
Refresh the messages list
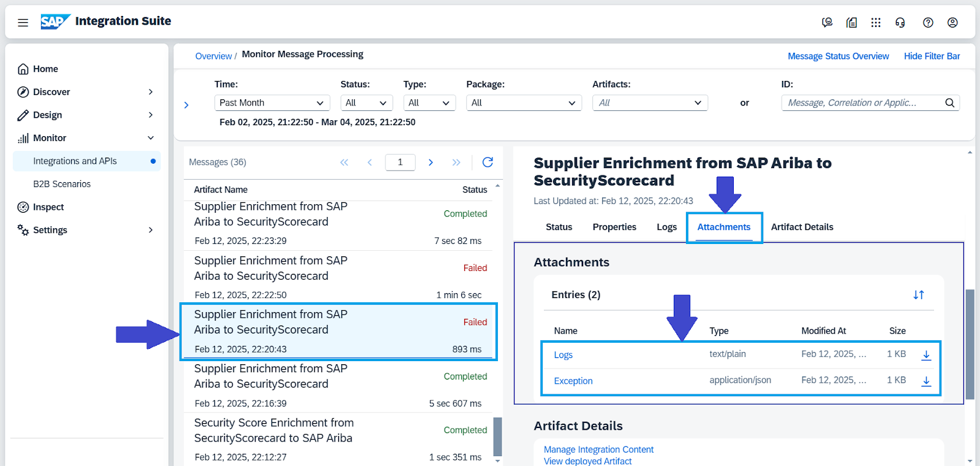pos(488,162)
